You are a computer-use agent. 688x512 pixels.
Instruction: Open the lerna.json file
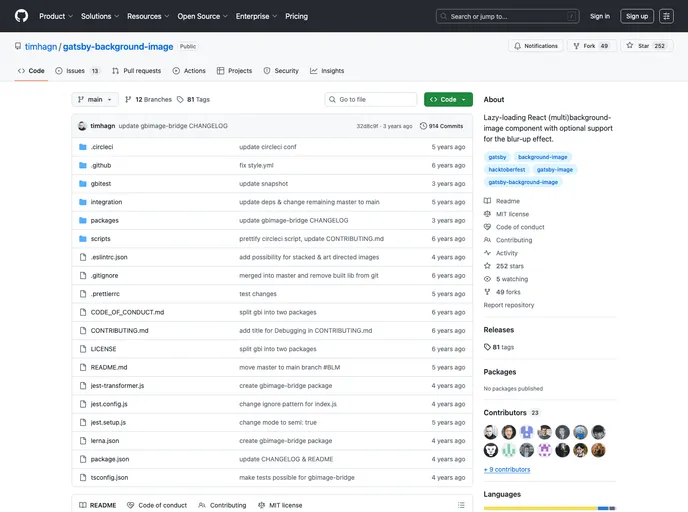105,441
